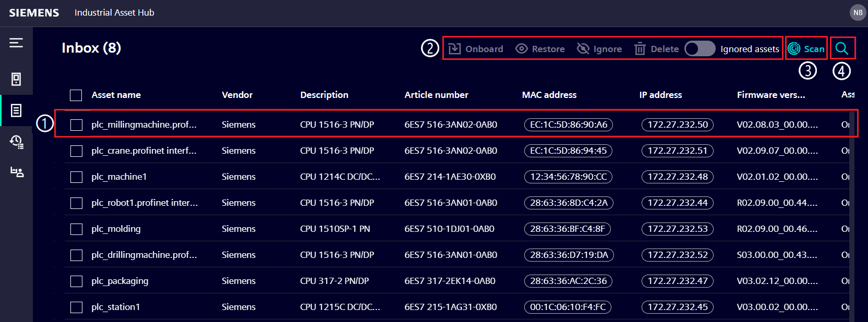Click the vertical scrollbar of the table

853,208
